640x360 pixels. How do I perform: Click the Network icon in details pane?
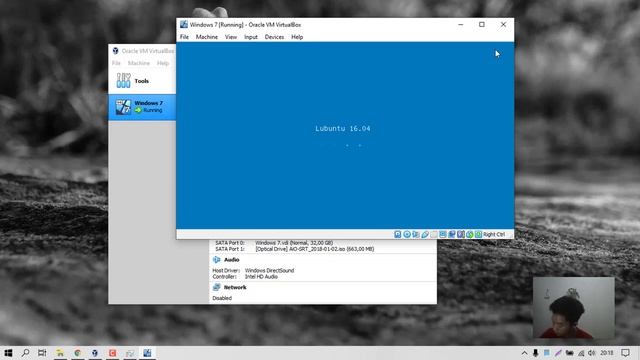point(216,287)
